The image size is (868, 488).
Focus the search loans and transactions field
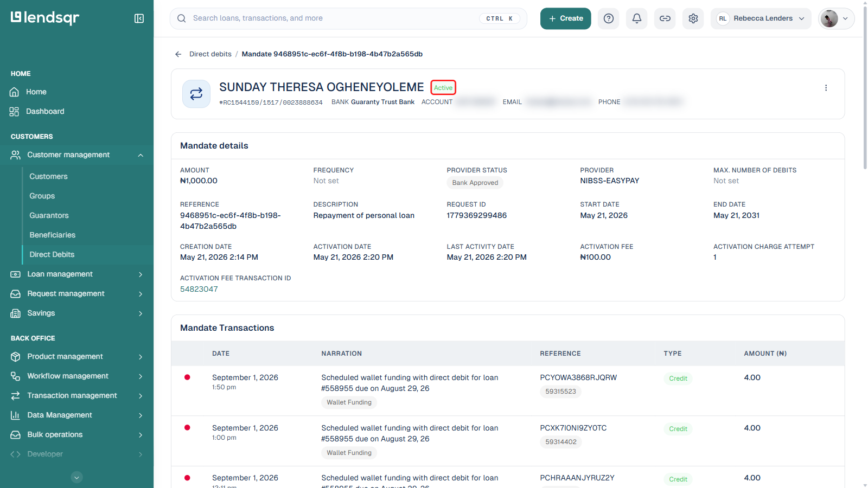click(348, 18)
